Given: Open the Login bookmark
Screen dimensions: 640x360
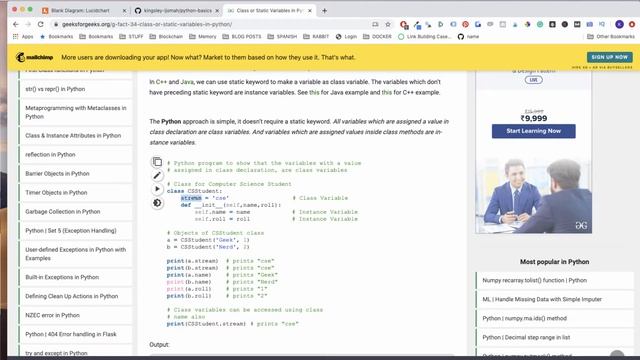Looking at the screenshot, I should tap(346, 37).
